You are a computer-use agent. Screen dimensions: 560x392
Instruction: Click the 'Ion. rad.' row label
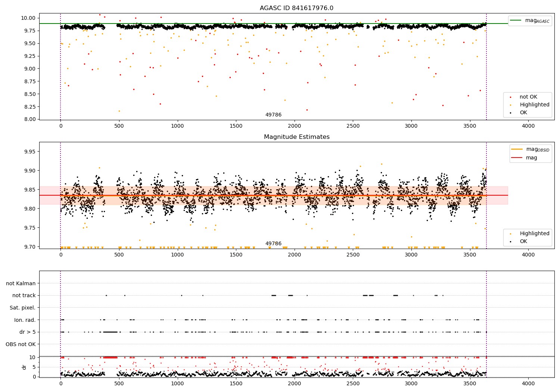[x=25, y=320]
